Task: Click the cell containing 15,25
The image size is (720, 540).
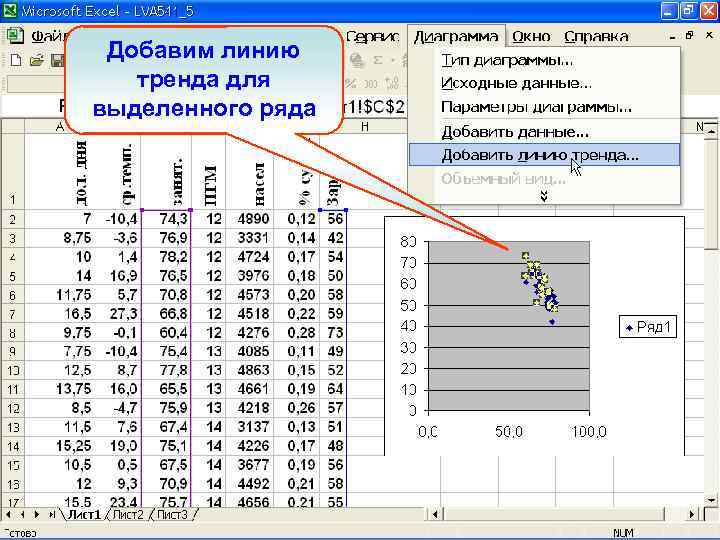Action: click(59, 446)
